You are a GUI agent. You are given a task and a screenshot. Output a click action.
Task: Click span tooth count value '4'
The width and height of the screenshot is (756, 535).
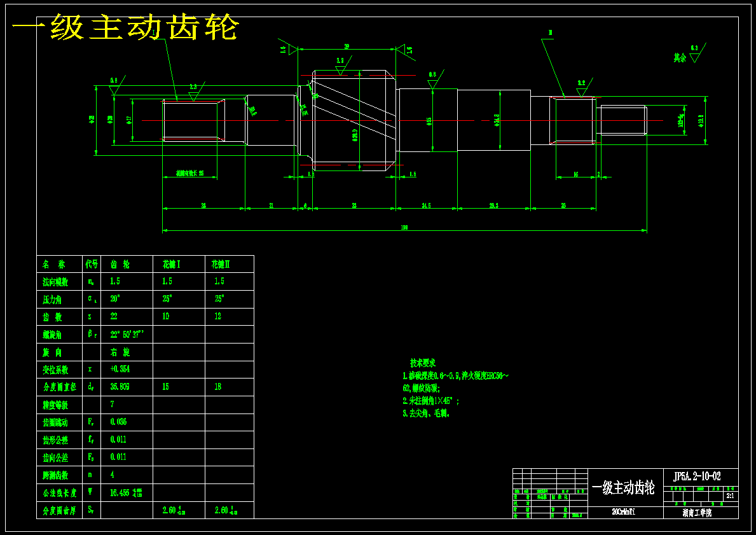coord(113,475)
